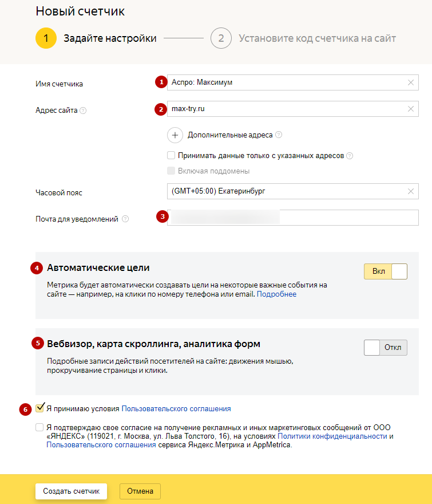Check the marketing messages consent checkbox
Image resolution: width=432 pixels, height=504 pixels.
(x=39, y=427)
